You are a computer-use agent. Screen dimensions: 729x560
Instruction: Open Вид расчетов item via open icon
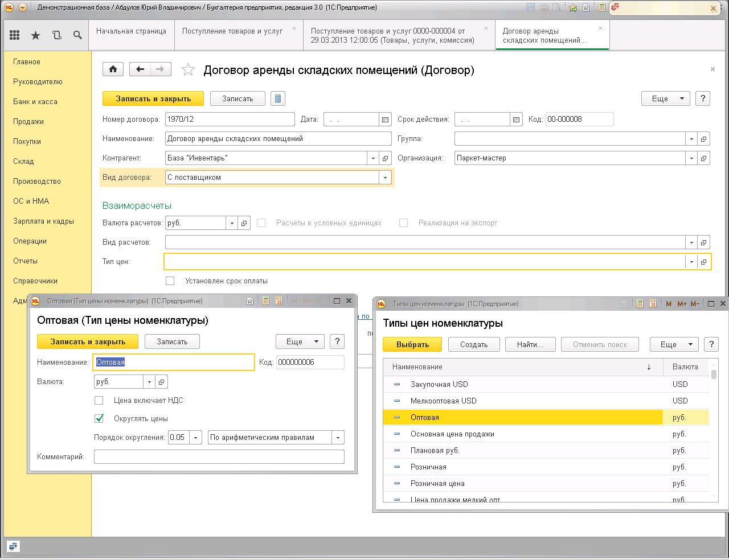tap(704, 242)
